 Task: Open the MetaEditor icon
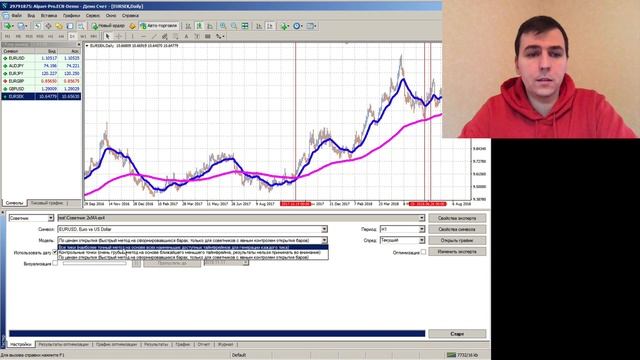(x=133, y=26)
